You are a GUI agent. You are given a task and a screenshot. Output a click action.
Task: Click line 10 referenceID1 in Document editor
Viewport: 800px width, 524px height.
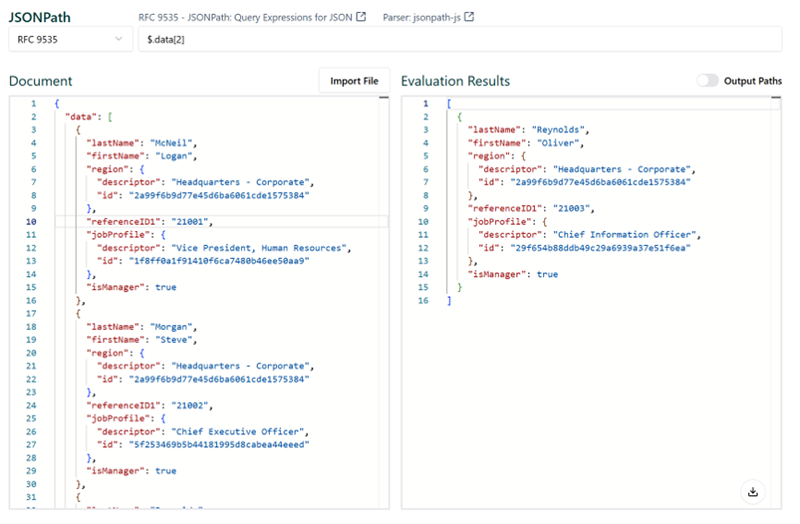(221, 221)
